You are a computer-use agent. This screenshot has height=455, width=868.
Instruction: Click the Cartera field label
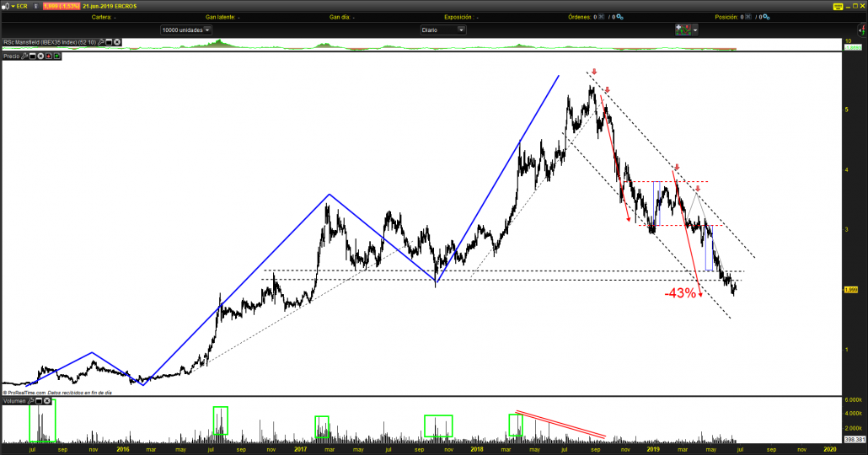pos(102,17)
